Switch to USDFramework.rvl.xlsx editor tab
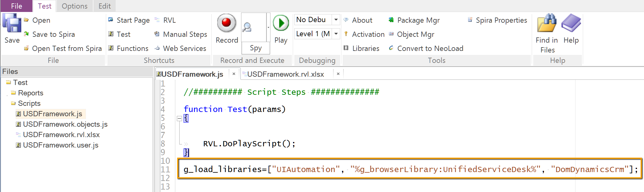644x192 pixels. coord(285,74)
